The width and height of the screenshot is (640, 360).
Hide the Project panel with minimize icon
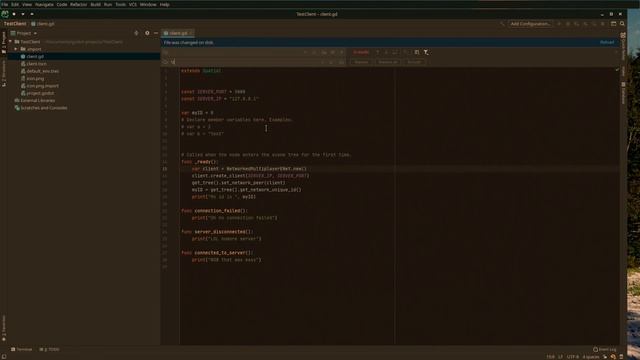tap(156, 33)
